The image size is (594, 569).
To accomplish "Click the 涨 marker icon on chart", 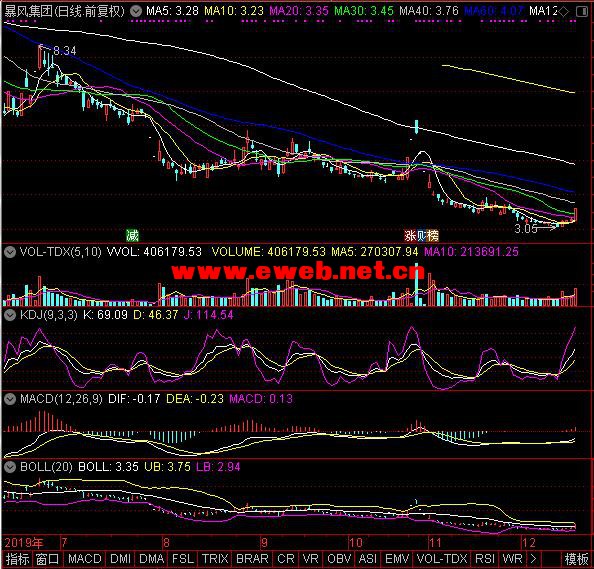I will click(x=410, y=236).
